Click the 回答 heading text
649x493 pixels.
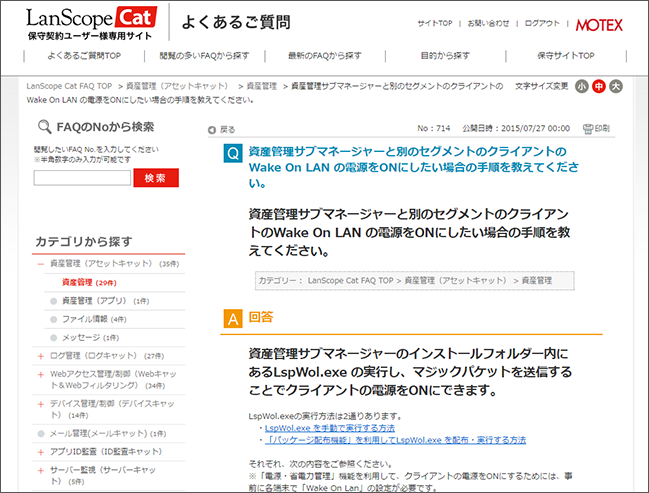tap(261, 317)
